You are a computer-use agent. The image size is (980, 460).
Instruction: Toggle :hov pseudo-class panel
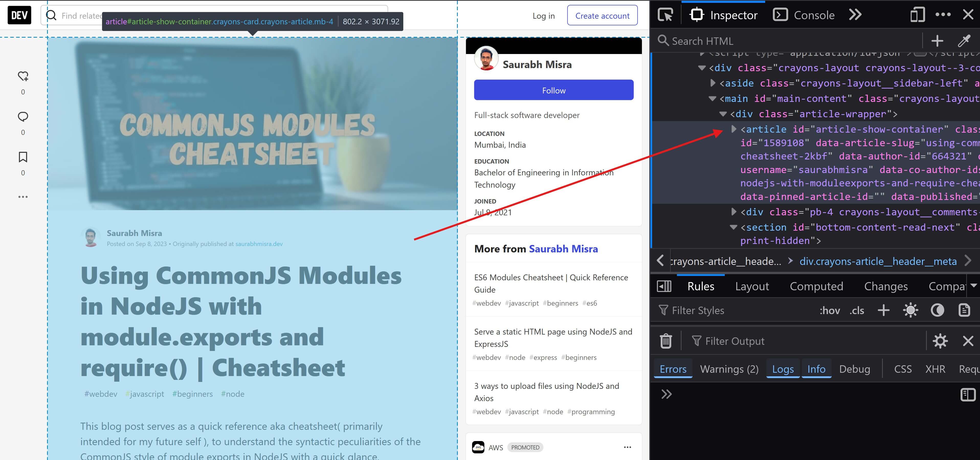830,310
